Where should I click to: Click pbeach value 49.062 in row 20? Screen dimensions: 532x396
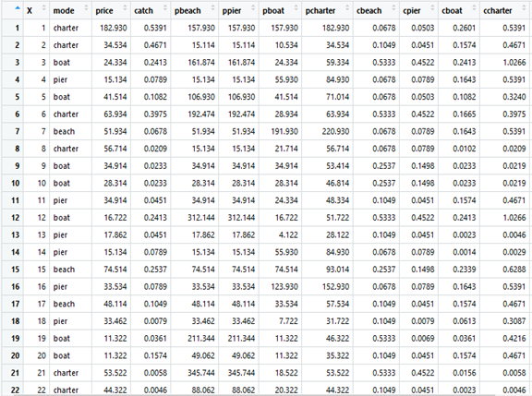203,355
